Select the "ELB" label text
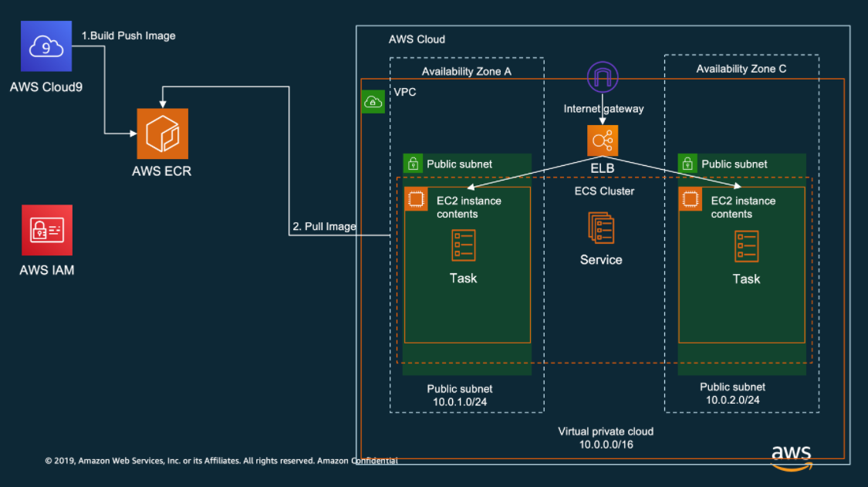 tap(603, 168)
